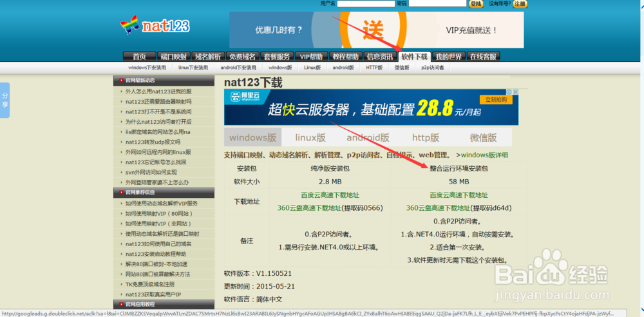Open article 外网登陆管家婆不上怎么办

pos(157,182)
